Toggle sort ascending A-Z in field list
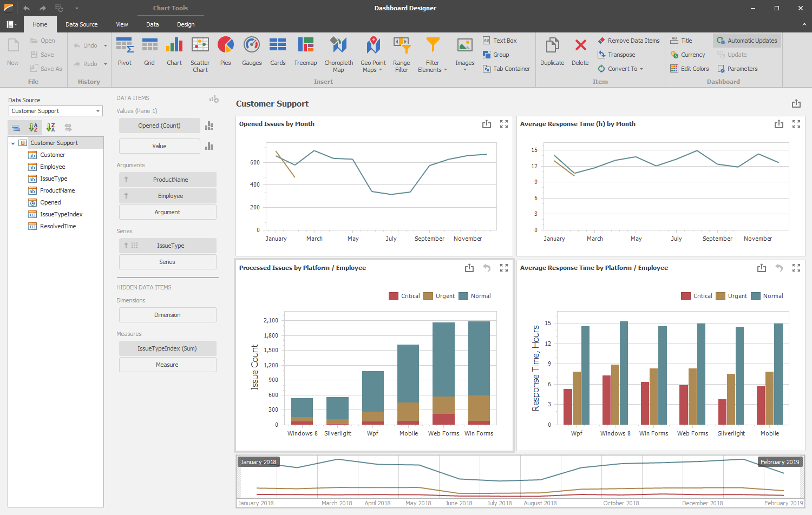 tap(34, 128)
